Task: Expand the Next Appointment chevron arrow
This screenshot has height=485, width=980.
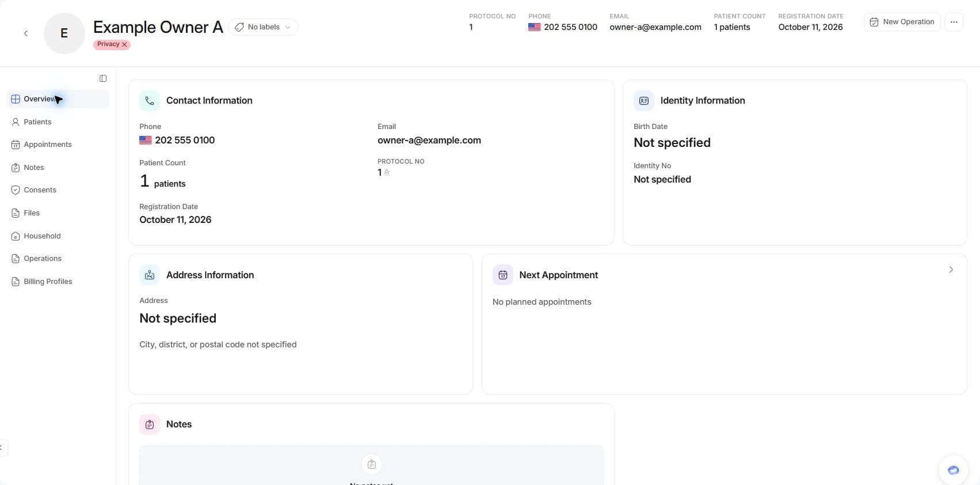Action: [951, 270]
